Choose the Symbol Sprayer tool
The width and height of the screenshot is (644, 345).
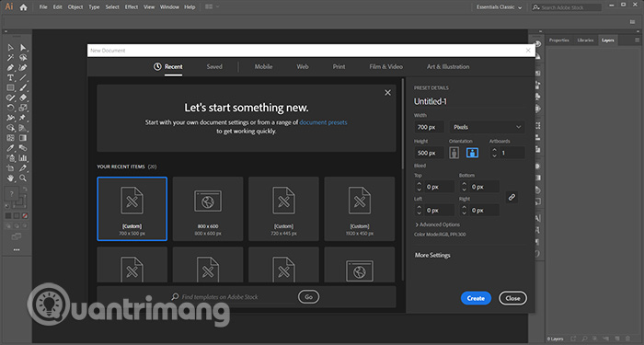[10, 158]
